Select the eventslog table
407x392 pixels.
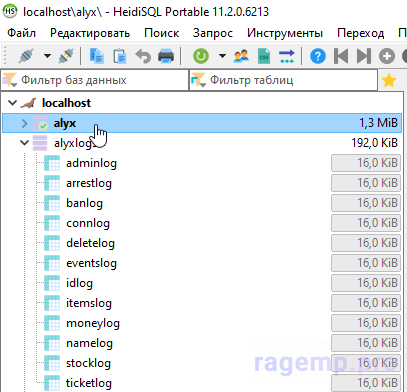[91, 263]
